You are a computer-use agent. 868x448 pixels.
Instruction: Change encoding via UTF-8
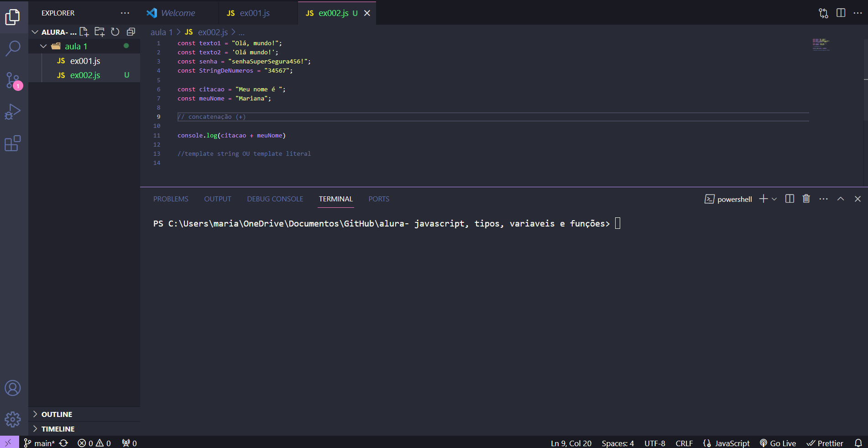point(654,443)
